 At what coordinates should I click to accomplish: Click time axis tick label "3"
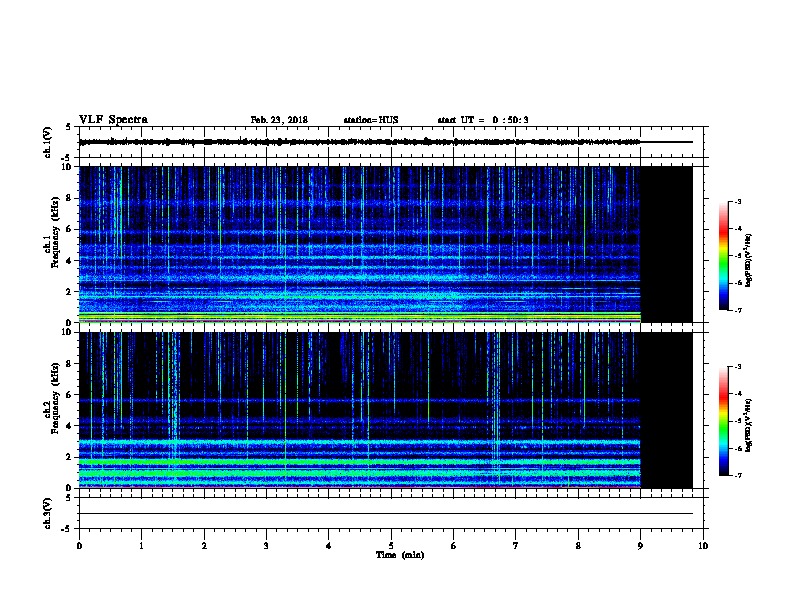pyautogui.click(x=267, y=546)
